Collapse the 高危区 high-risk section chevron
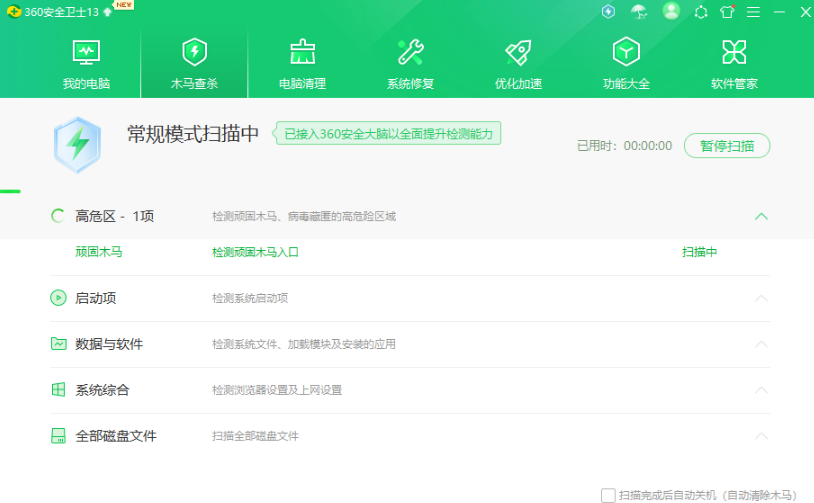This screenshot has width=814, height=503. 761,216
